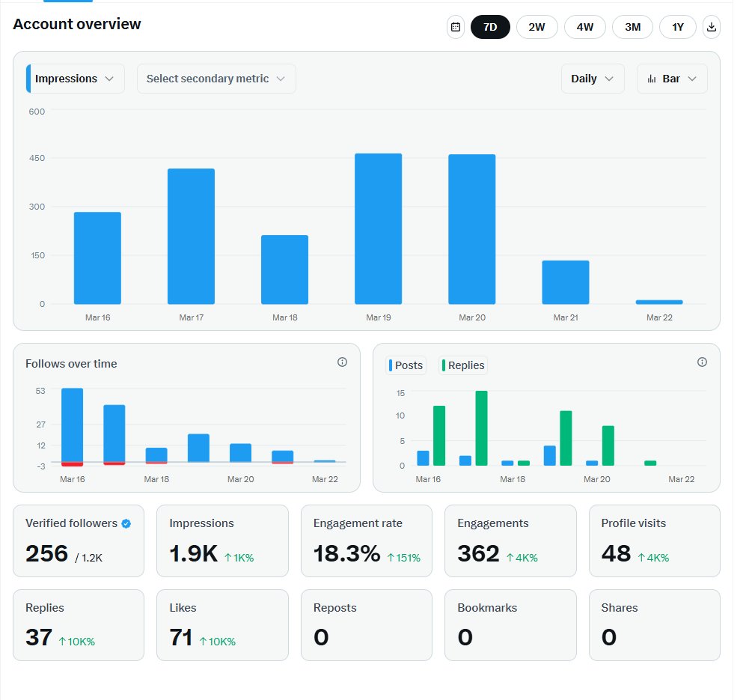The image size is (752, 700).
Task: Click the 151% engagement rate change
Action: (x=404, y=558)
